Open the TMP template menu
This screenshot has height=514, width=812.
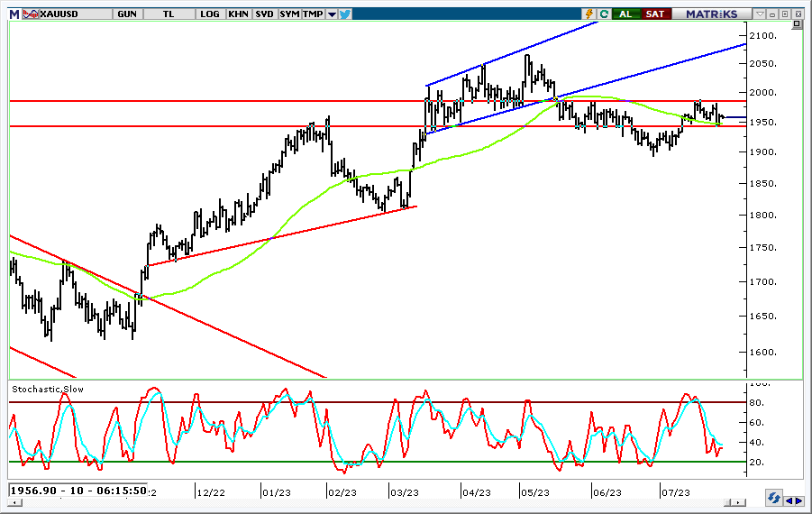tap(313, 14)
